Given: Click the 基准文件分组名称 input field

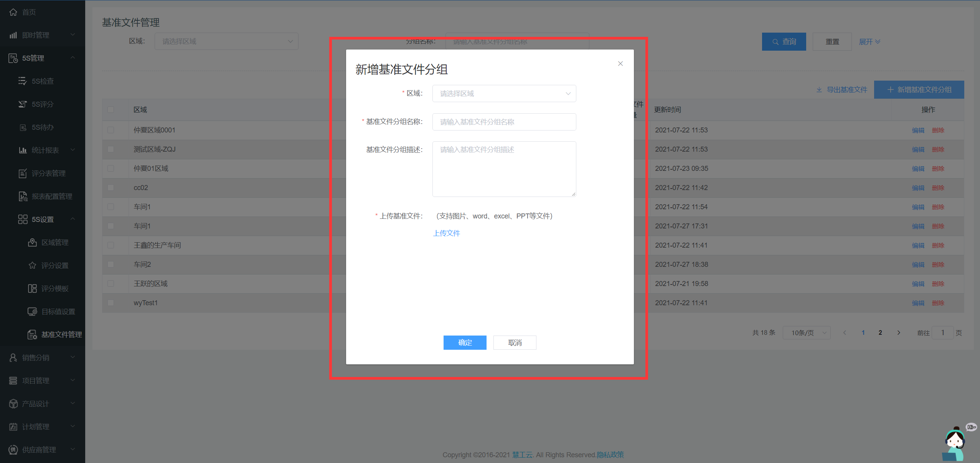Looking at the screenshot, I should pos(504,122).
